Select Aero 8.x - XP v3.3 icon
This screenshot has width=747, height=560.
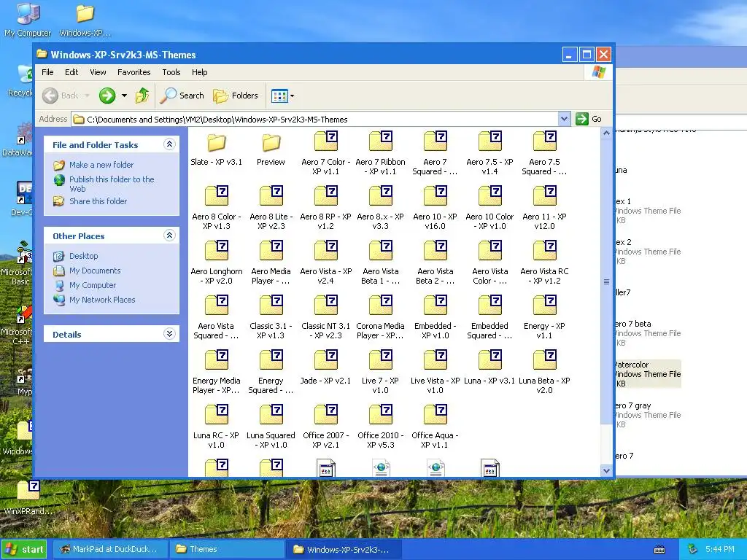tap(381, 195)
